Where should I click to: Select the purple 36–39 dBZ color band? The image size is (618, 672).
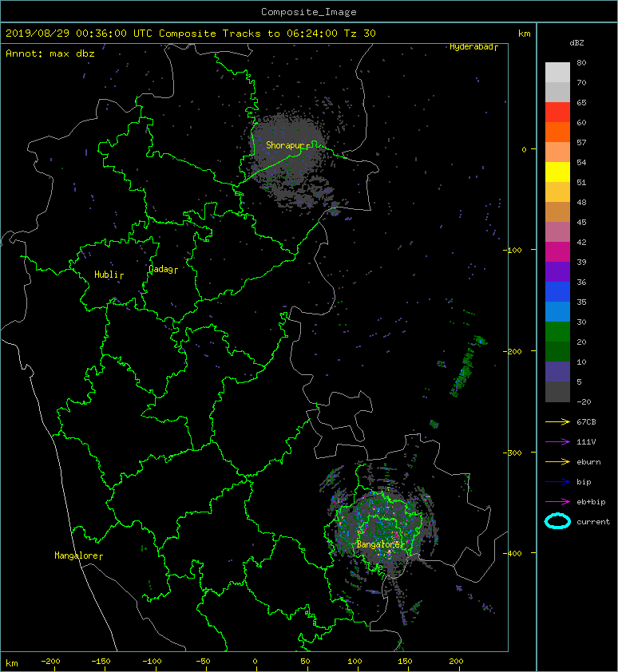[557, 271]
